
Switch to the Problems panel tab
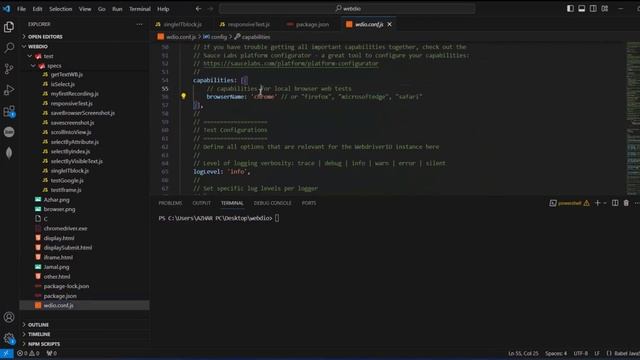170,203
